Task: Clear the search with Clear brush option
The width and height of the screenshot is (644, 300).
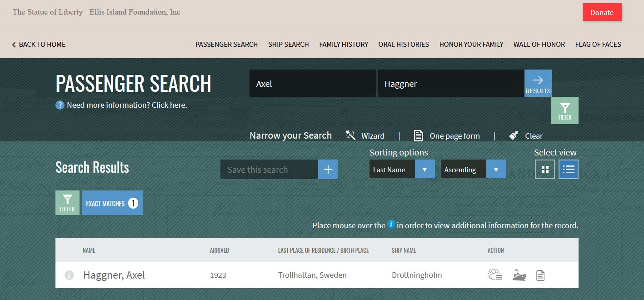Action: coord(525,135)
